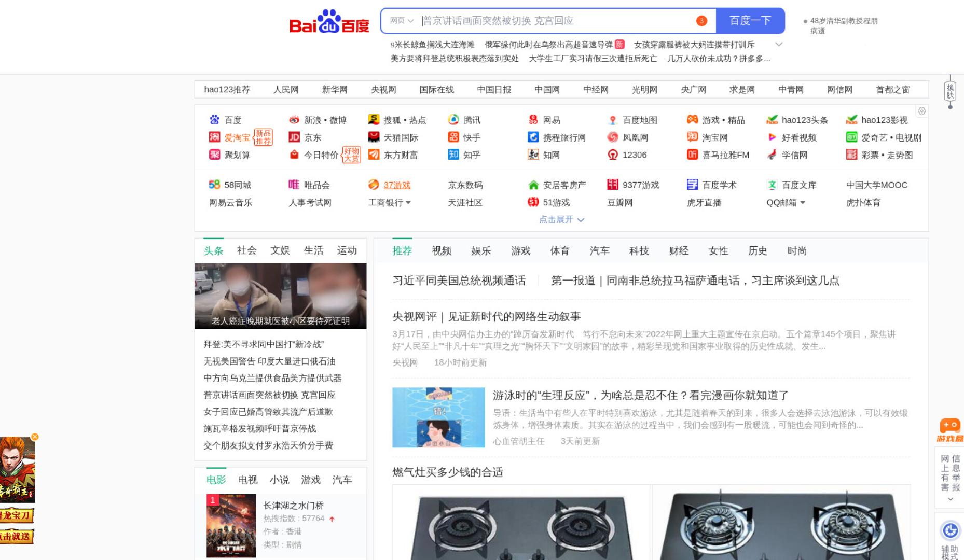The width and height of the screenshot is (964, 560).
Task: Open the 喜马拉雅FM icon
Action: tap(692, 155)
